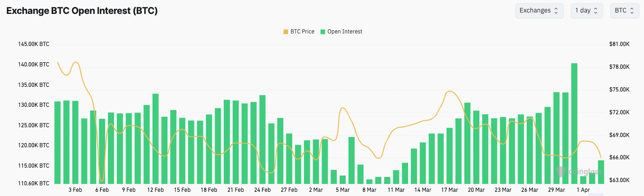Screen dimensions: 644x196
Task: Select the tallest Open Interest bar
Action: [x=574, y=123]
